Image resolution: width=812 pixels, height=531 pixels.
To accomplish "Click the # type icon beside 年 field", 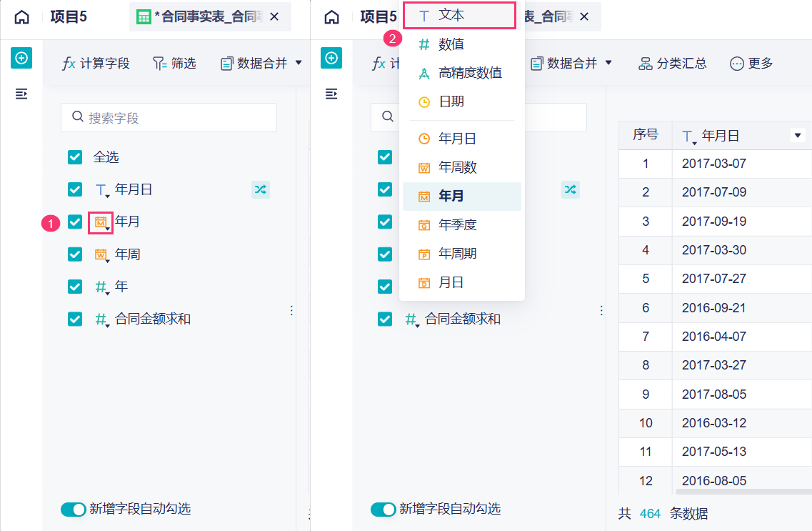I will pyautogui.click(x=101, y=287).
